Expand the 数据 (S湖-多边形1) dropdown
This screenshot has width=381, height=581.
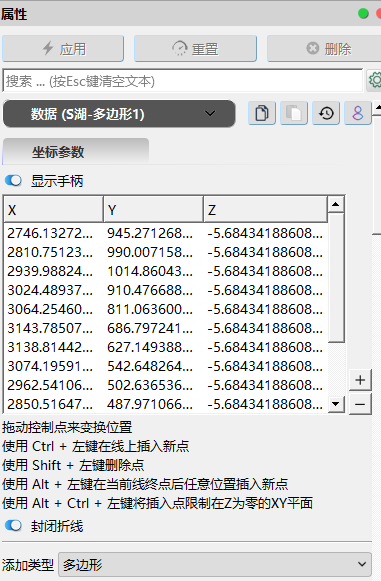[119, 114]
